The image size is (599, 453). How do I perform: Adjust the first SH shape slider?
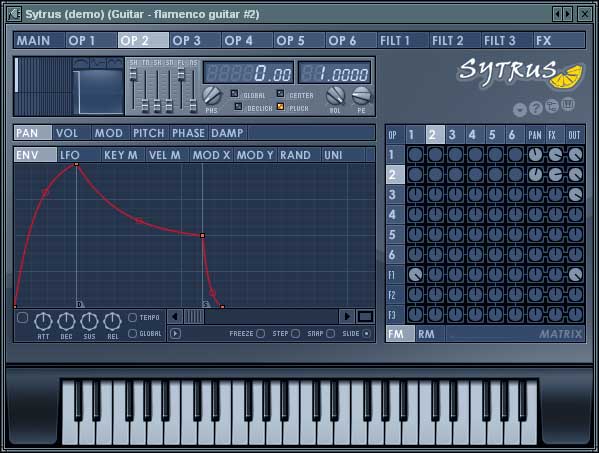coord(133,75)
